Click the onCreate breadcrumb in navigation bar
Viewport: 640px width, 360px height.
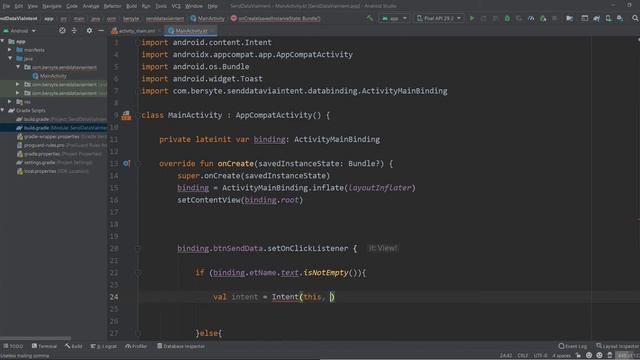pos(276,18)
